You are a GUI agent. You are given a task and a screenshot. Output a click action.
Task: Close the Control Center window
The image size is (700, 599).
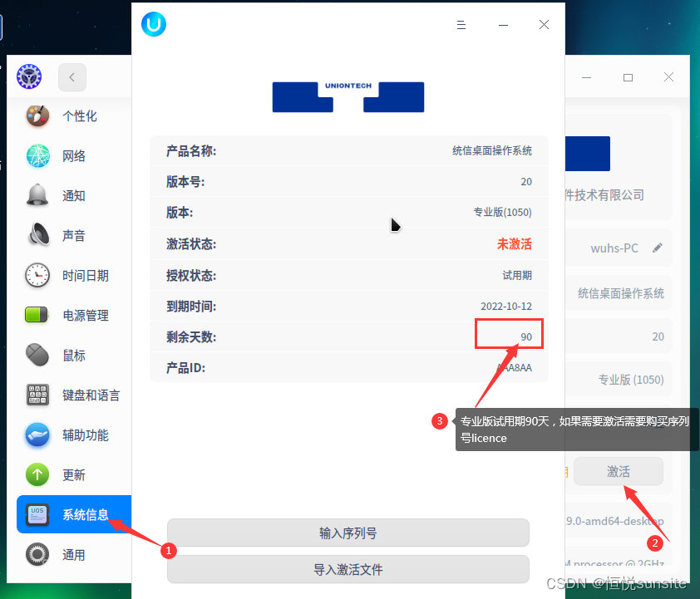pyautogui.click(x=668, y=77)
